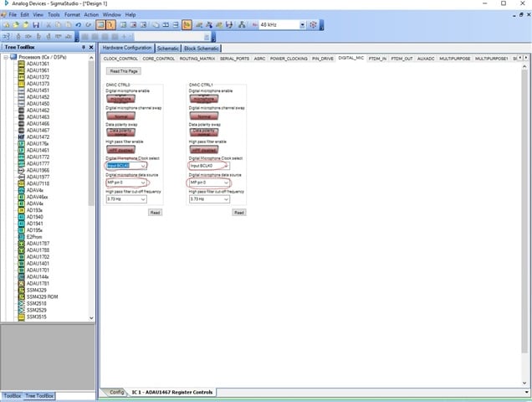Select ADAU1467 in processor tree
The height and width of the screenshot is (402, 532).
click(38, 130)
